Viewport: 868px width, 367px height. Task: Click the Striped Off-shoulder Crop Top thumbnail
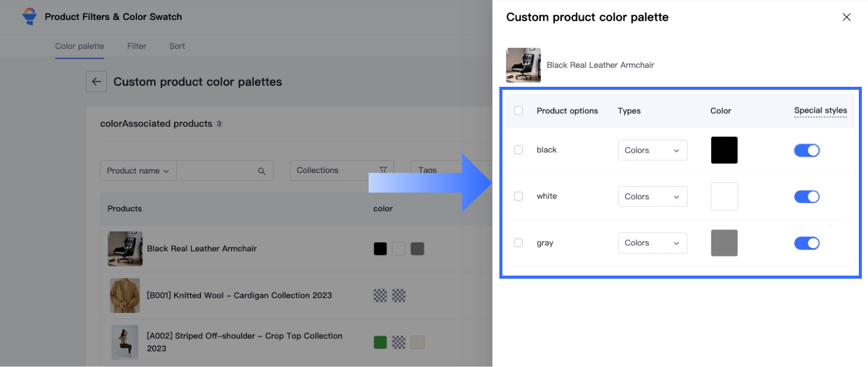pyautogui.click(x=125, y=342)
